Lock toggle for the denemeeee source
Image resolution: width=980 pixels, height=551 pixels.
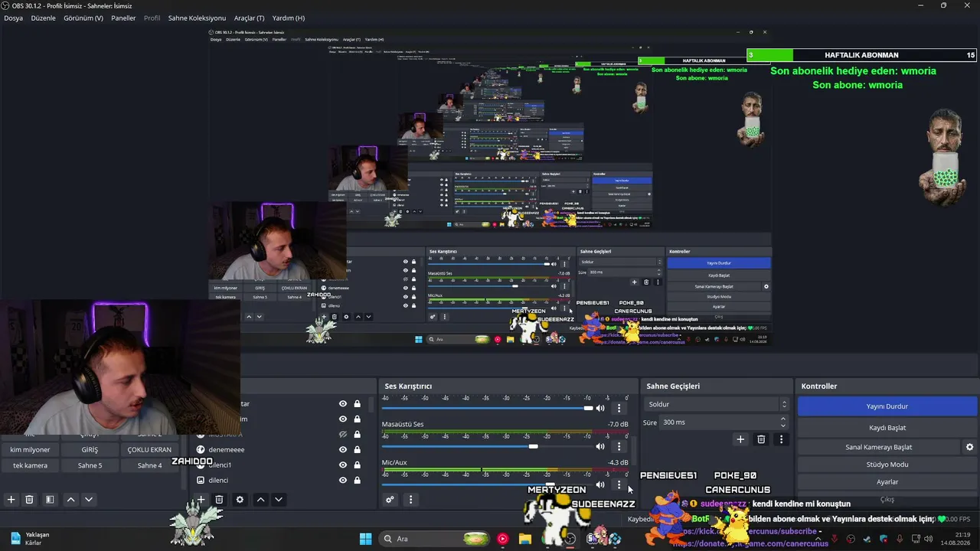(x=357, y=450)
